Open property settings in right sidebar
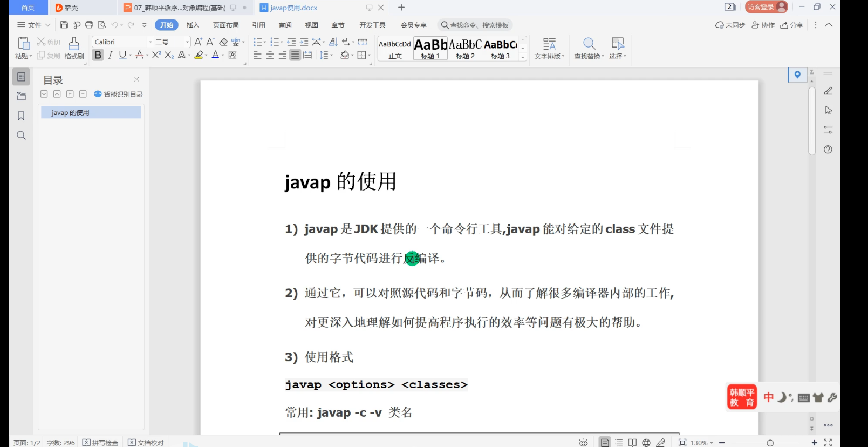 pos(828,130)
